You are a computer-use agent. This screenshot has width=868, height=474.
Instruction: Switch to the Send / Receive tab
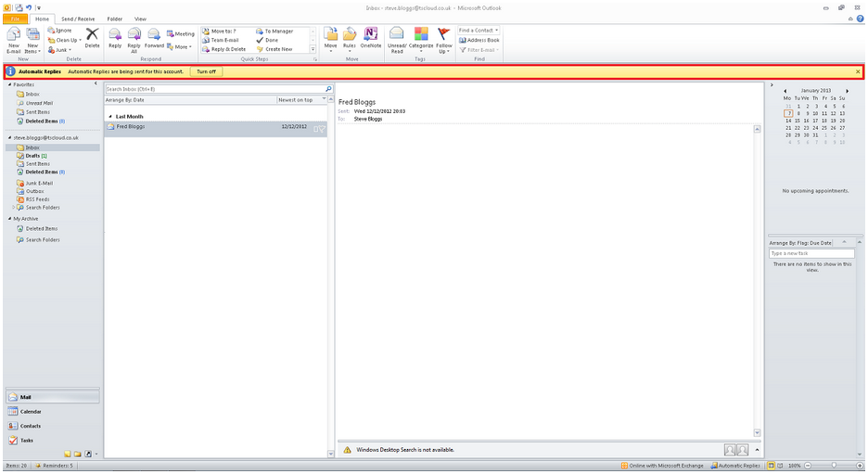(x=78, y=19)
